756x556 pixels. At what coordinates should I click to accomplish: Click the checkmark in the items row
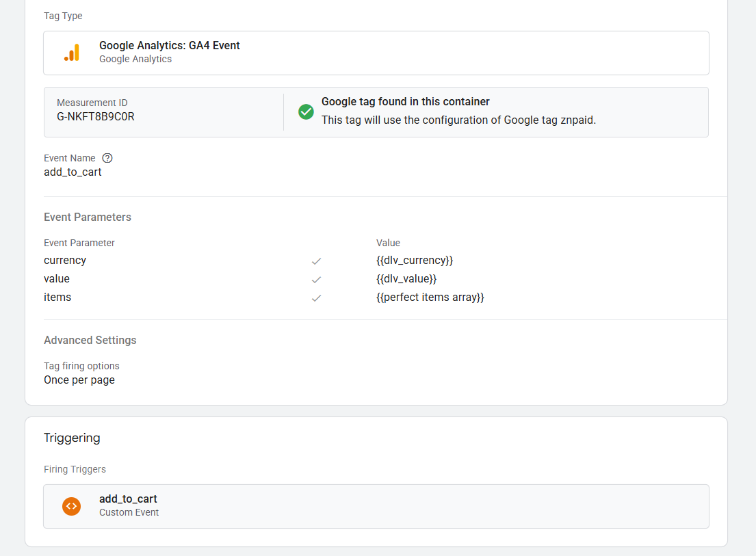(316, 298)
